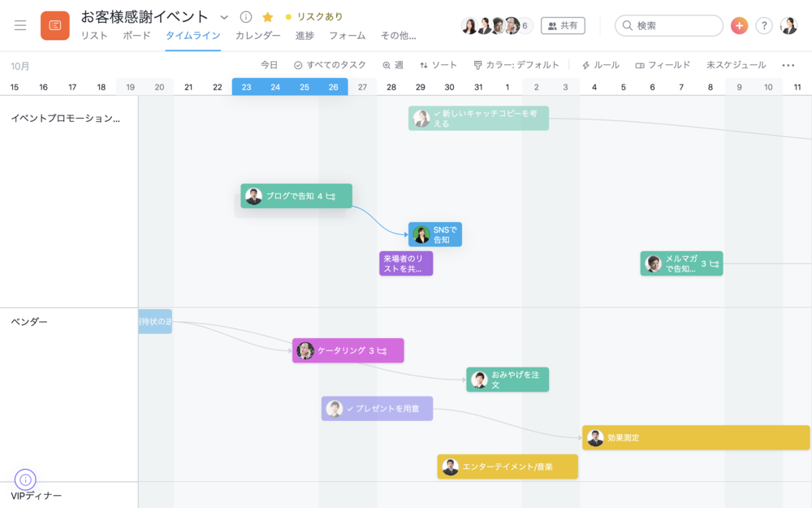
Task: Open the フィールド fields button
Action: pyautogui.click(x=663, y=65)
